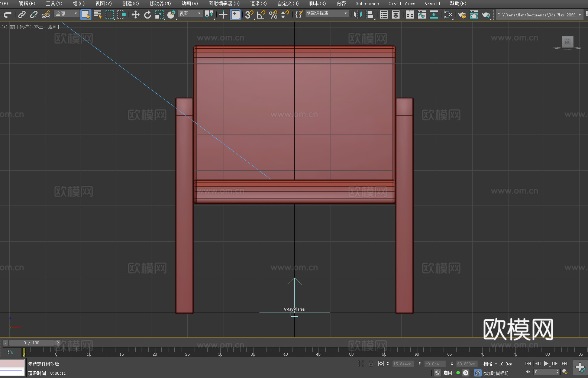Play the animation
Viewport: 588px width, 378px height.
click(x=546, y=364)
